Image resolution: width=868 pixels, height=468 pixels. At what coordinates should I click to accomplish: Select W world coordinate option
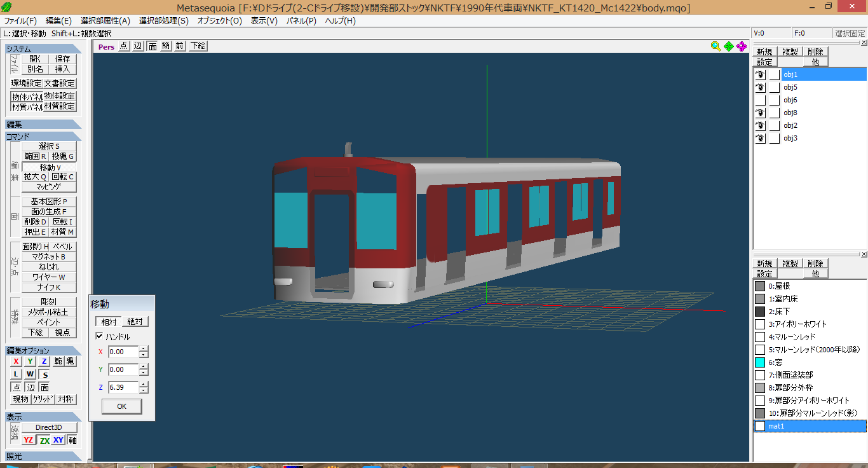(30, 374)
